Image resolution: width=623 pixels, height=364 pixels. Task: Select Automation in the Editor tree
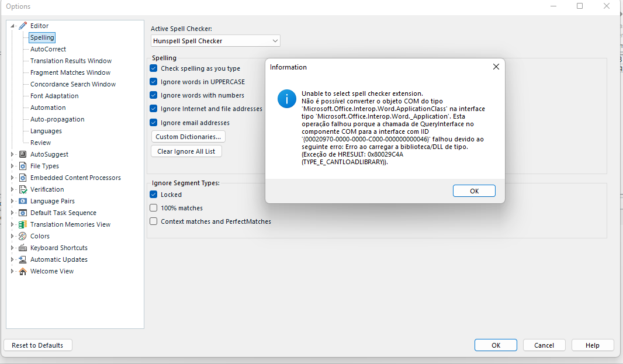(x=48, y=108)
